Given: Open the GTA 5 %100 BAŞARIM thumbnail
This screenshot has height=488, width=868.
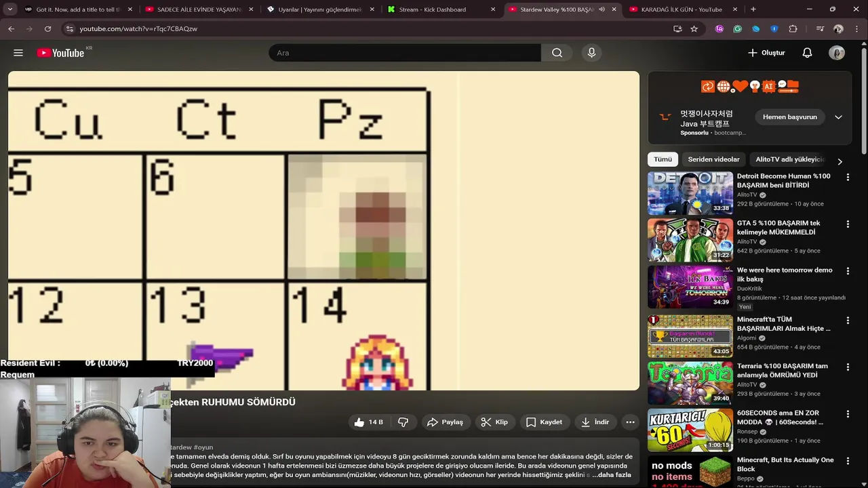Looking at the screenshot, I should tap(690, 240).
